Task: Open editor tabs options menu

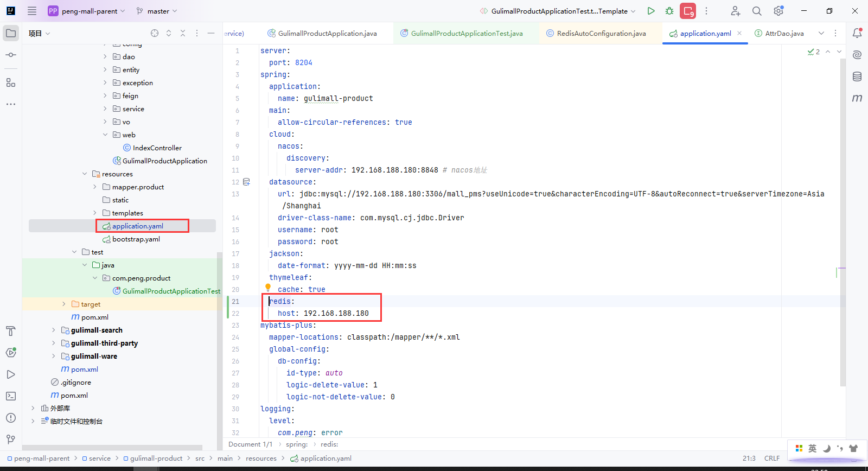Action: click(835, 33)
